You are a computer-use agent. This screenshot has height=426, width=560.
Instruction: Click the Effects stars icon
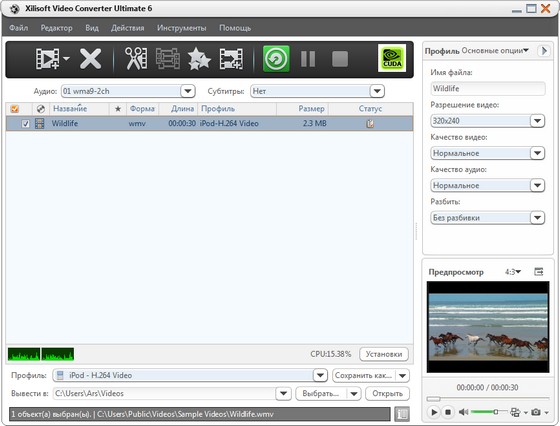click(x=199, y=59)
